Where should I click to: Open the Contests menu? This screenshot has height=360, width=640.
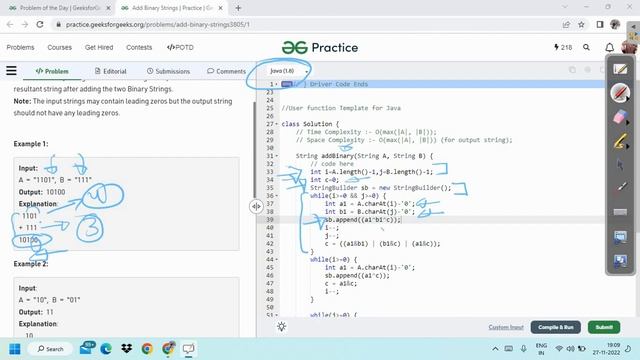(x=139, y=47)
